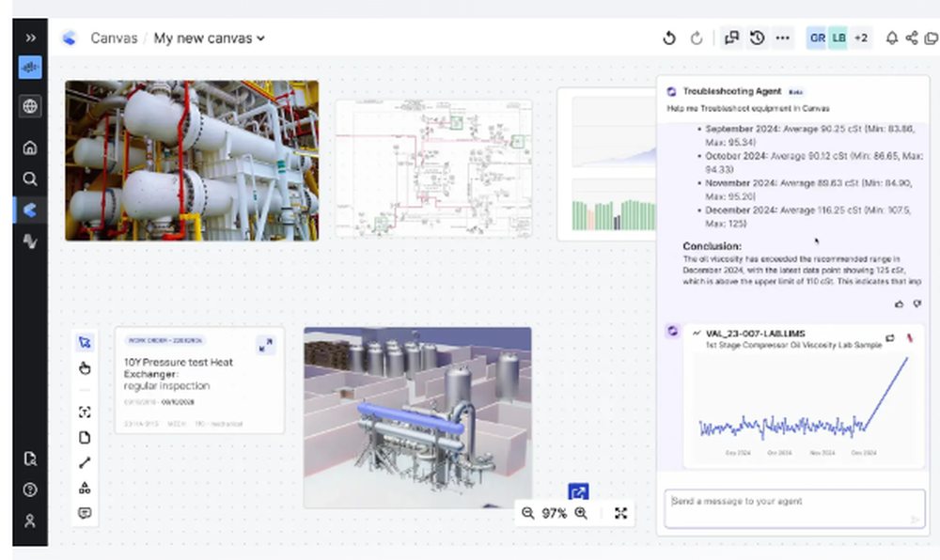Image resolution: width=940 pixels, height=560 pixels.
Task: Click the GR collaborator avatar
Action: point(817,38)
